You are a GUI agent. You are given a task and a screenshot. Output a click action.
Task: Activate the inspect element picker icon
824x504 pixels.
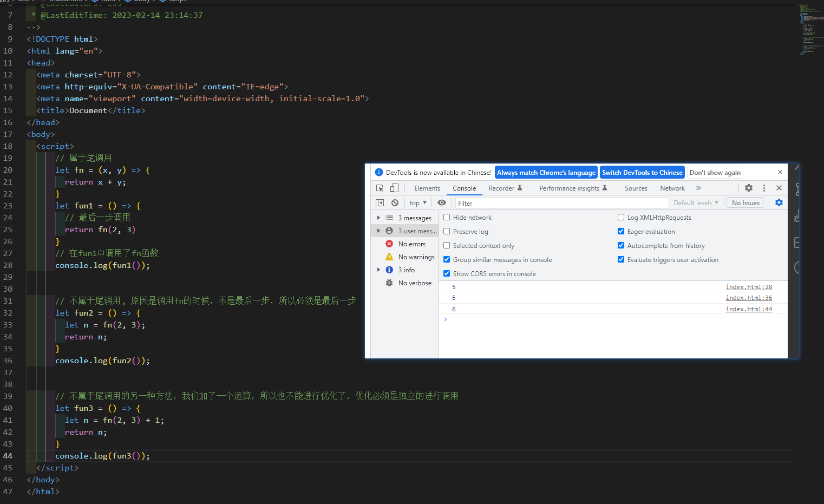tap(380, 188)
